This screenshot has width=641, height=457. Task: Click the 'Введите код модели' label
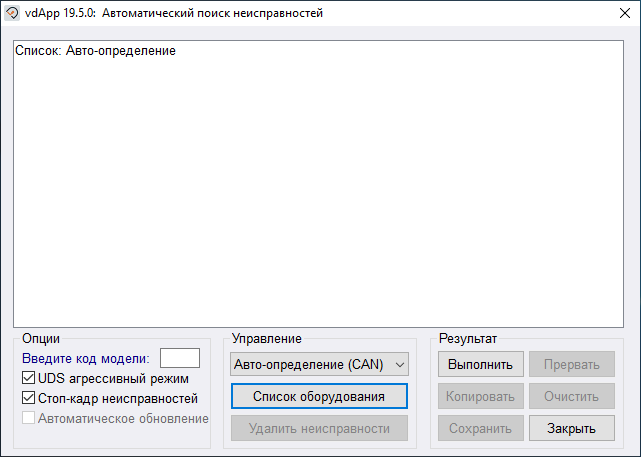point(86,358)
